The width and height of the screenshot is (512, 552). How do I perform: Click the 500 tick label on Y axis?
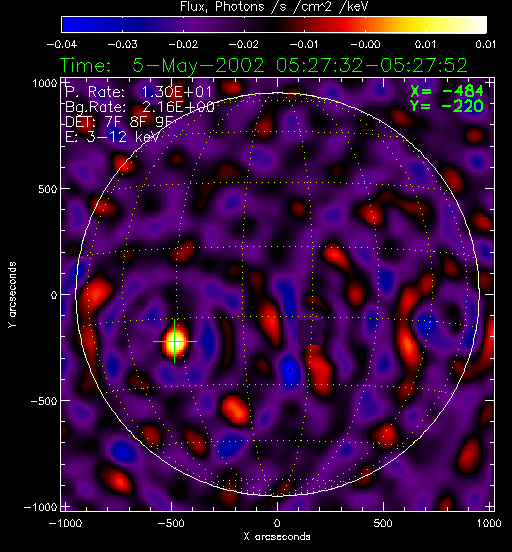48,189
